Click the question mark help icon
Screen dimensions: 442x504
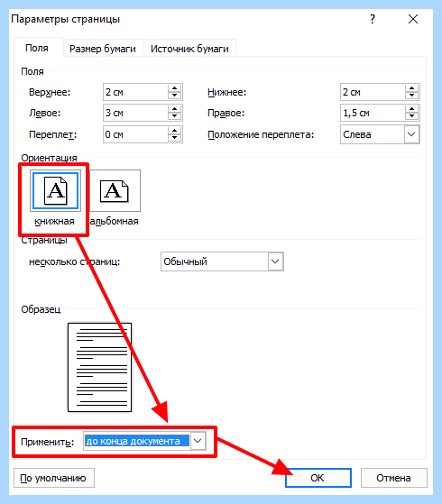click(x=373, y=19)
